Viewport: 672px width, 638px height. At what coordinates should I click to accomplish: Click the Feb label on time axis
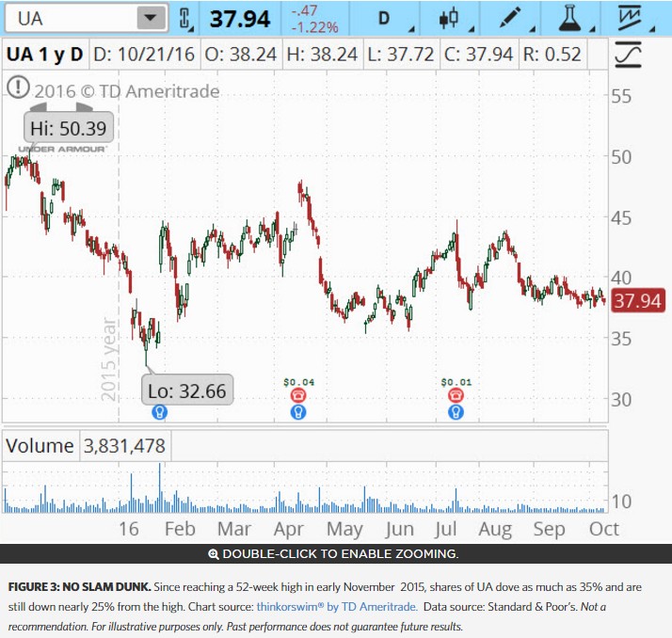pyautogui.click(x=180, y=529)
